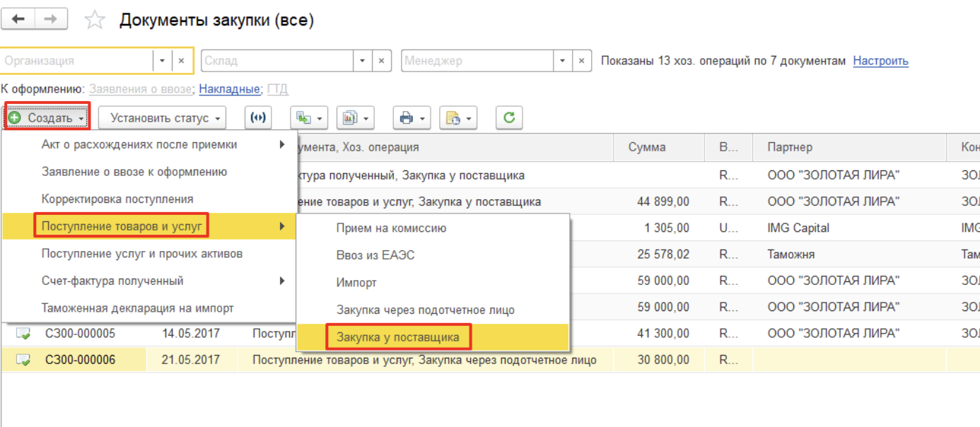Click the forward navigation arrow
The height and width of the screenshot is (427, 980).
pyautogui.click(x=51, y=19)
